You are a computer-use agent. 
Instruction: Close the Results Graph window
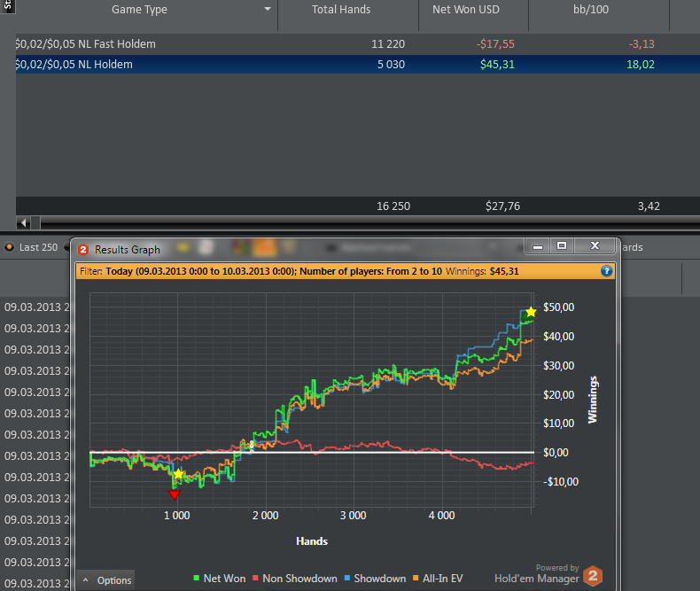(x=595, y=245)
